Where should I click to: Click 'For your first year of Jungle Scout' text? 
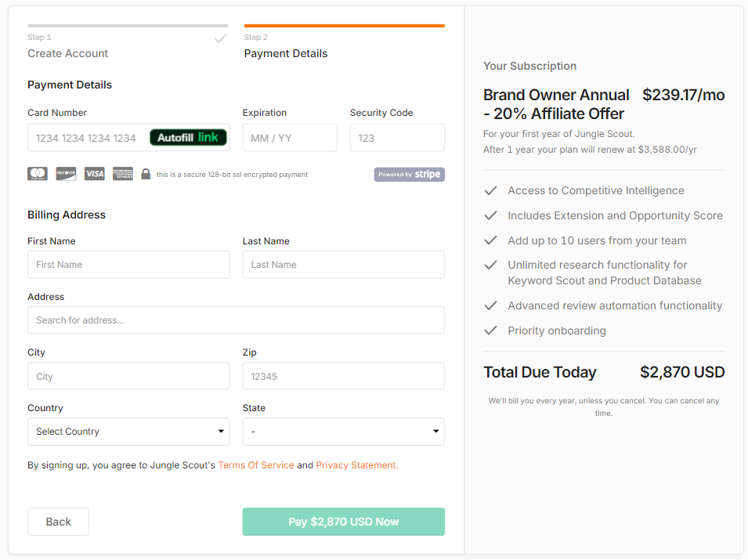point(559,134)
